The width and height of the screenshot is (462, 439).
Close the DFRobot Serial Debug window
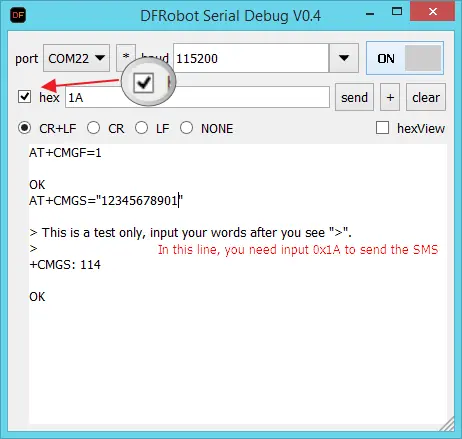click(x=433, y=12)
